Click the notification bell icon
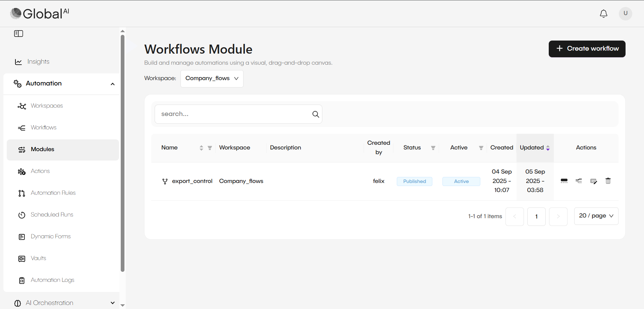This screenshot has width=644, height=309. (603, 14)
